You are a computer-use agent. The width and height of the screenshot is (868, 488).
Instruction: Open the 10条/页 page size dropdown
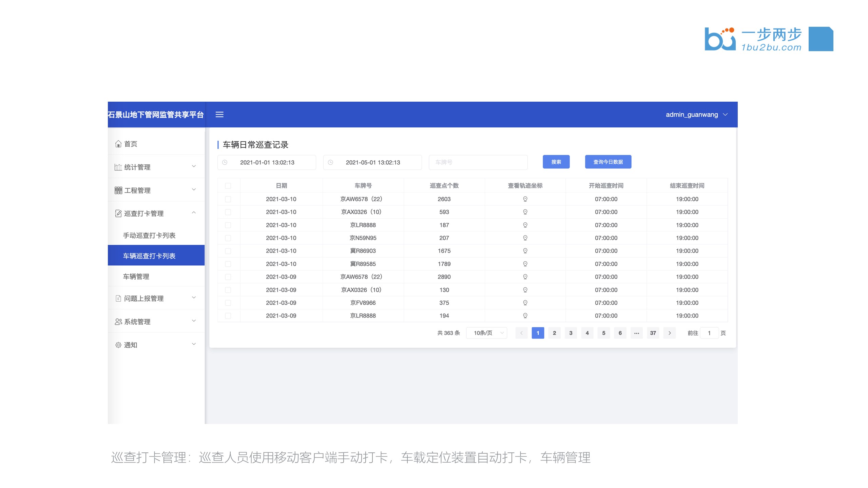point(486,333)
